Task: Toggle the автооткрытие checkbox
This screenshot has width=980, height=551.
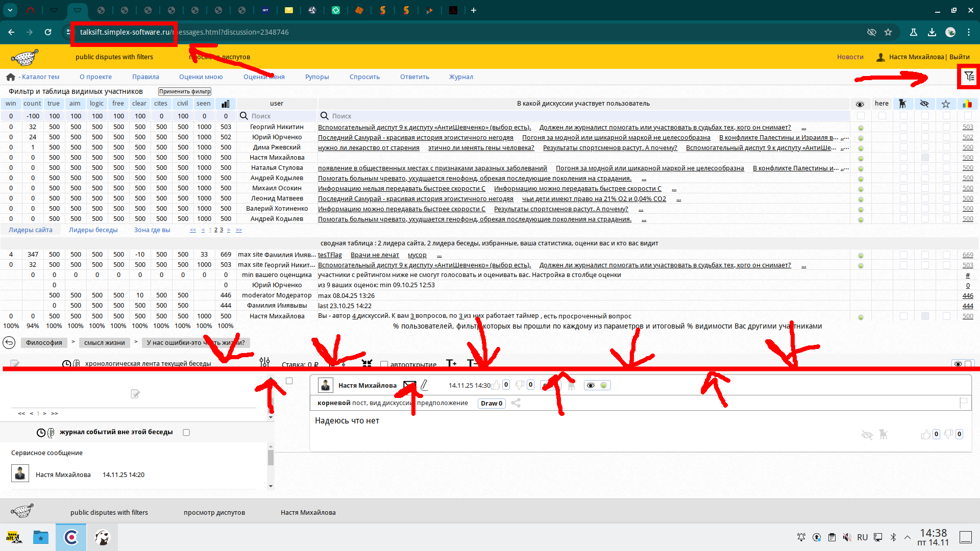Action: click(384, 364)
